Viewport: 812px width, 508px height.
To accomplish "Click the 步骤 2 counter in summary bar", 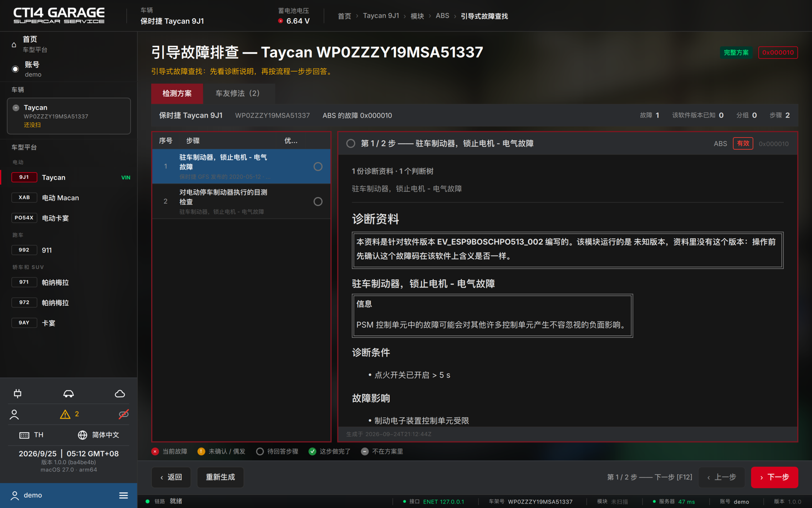I will click(x=780, y=115).
